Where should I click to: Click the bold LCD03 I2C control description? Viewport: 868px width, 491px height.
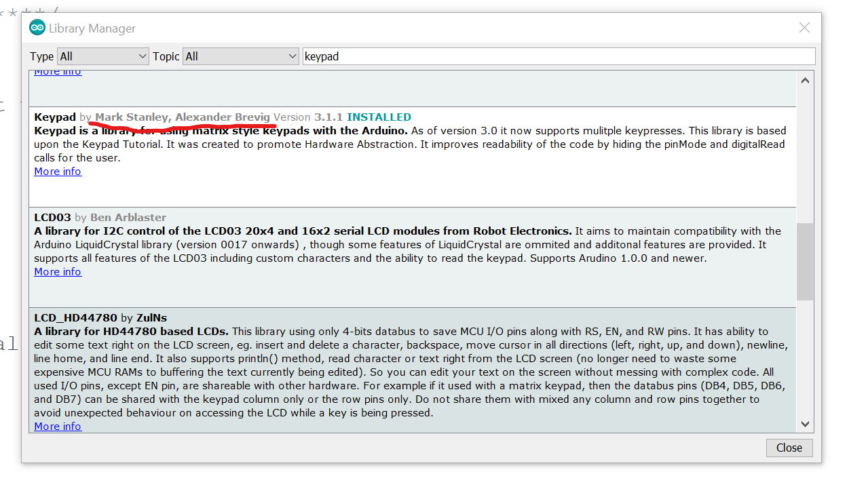303,231
